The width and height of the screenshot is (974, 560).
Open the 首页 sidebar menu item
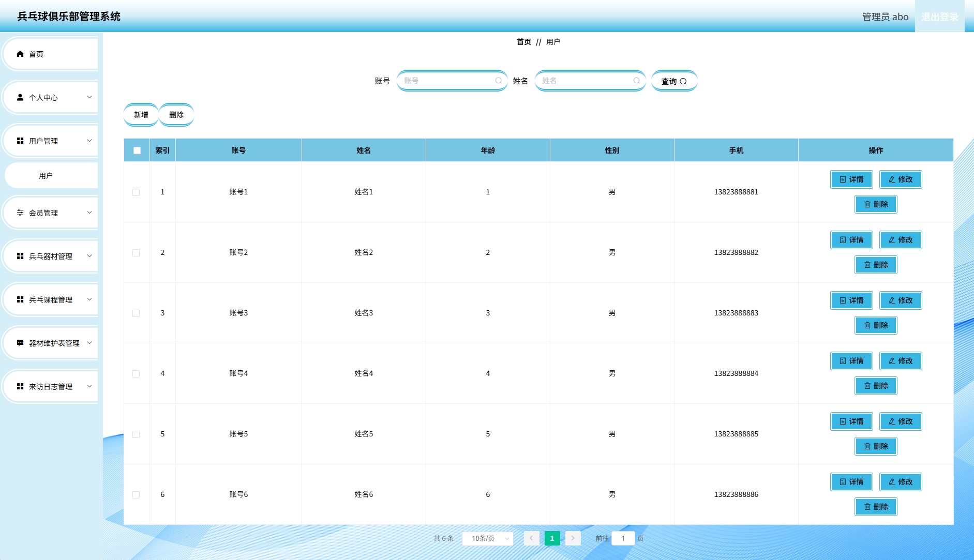[51, 54]
